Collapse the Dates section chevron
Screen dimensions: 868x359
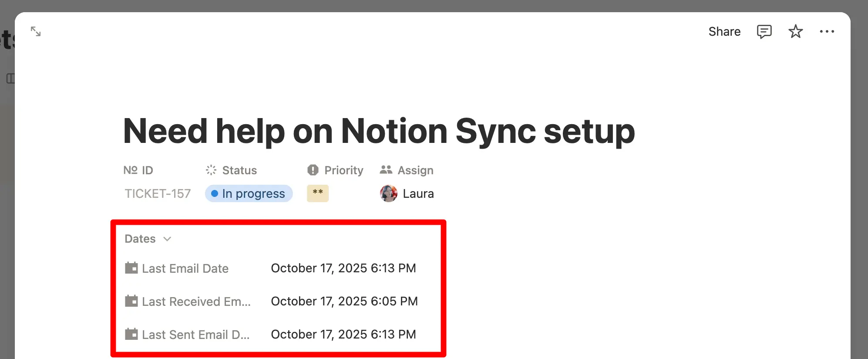167,239
